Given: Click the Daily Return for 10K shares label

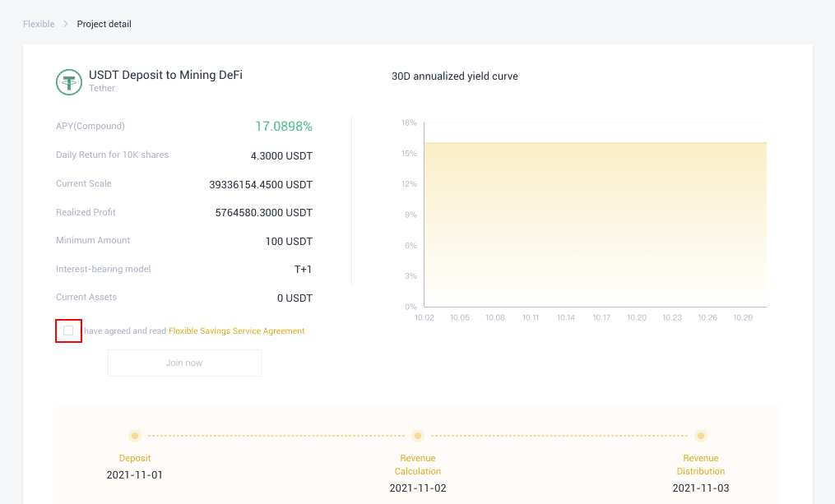Looking at the screenshot, I should point(113,155).
